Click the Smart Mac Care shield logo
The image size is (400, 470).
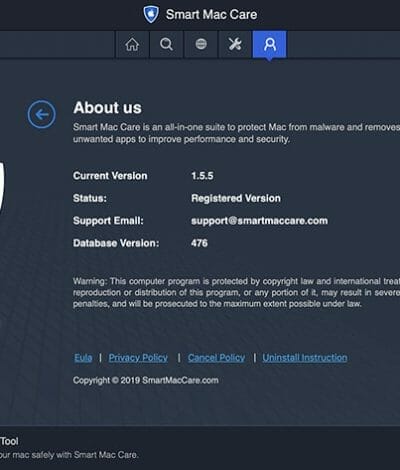[151, 14]
